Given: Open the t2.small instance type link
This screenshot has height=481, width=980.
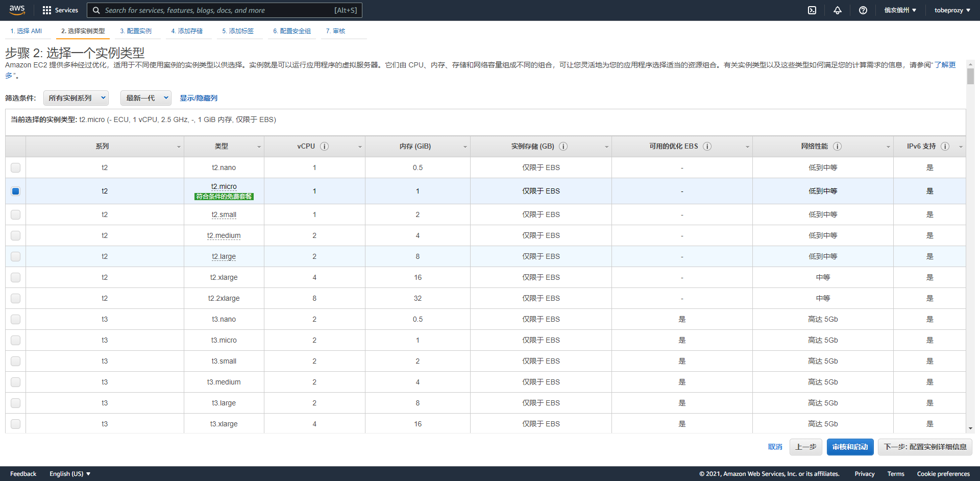Looking at the screenshot, I should 224,214.
